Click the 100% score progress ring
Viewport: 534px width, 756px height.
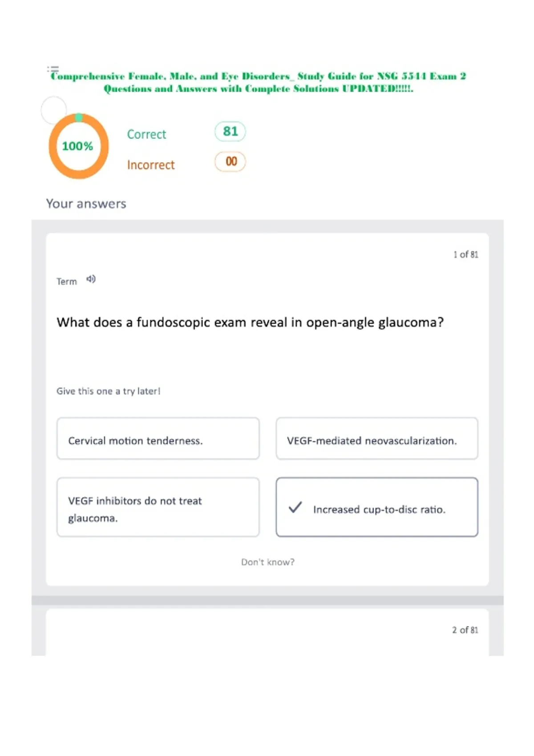pyautogui.click(x=79, y=146)
